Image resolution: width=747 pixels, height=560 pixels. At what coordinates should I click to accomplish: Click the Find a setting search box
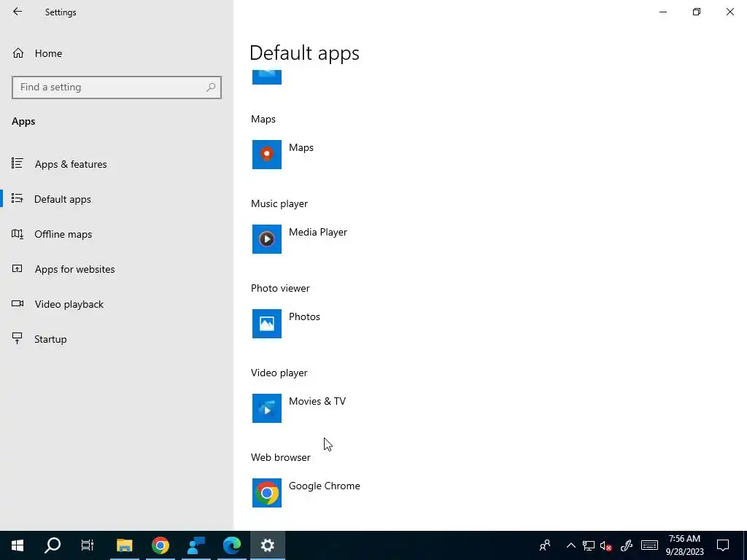pyautogui.click(x=117, y=87)
